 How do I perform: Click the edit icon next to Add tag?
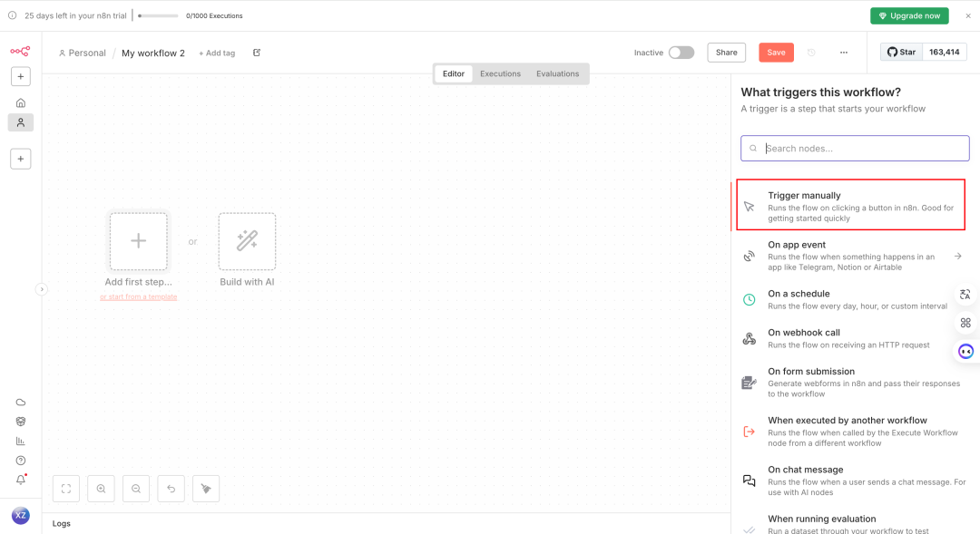click(x=257, y=53)
